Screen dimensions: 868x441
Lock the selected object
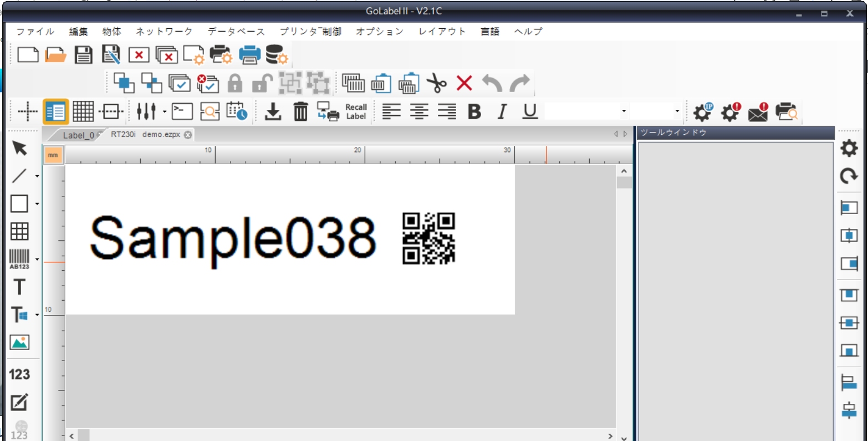[235, 83]
